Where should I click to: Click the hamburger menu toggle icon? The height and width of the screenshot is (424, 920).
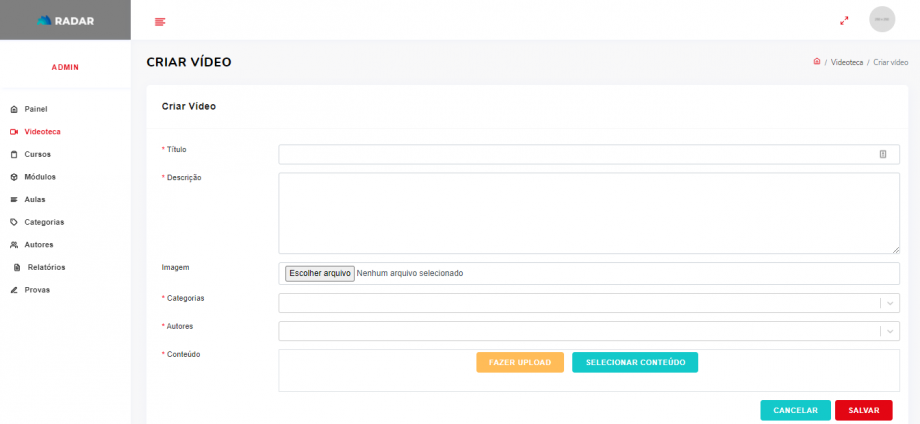(160, 21)
